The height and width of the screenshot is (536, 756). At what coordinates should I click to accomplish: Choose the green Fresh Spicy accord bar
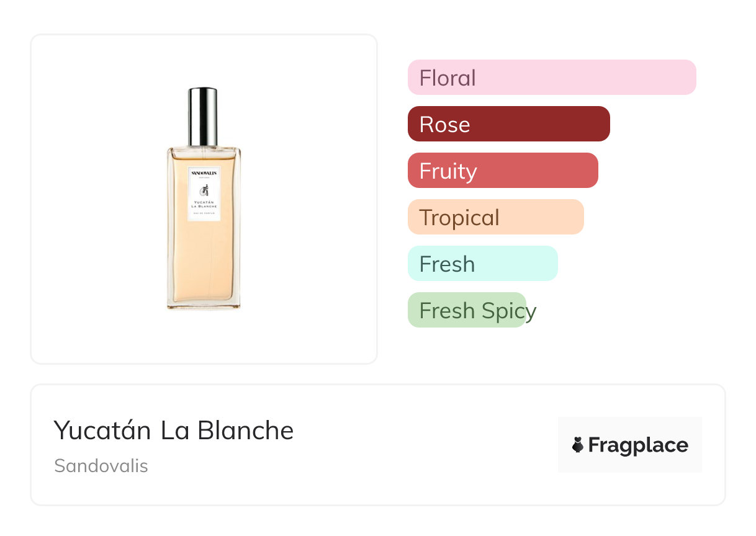pos(467,310)
